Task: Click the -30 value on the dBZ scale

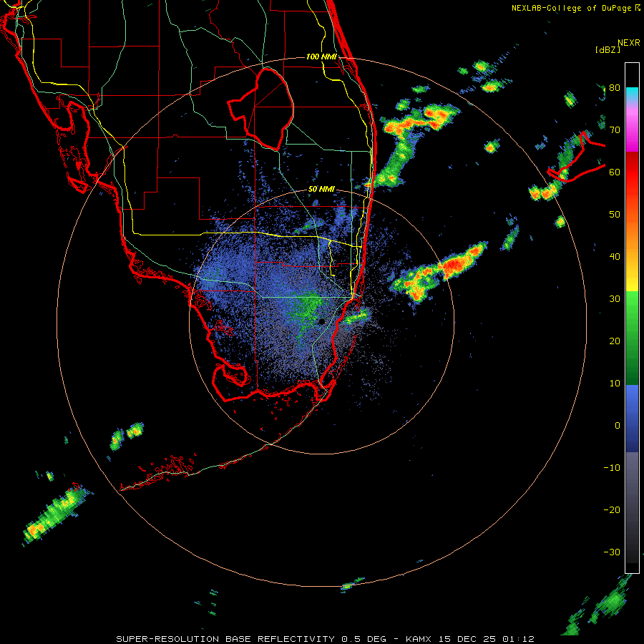Action: [612, 552]
